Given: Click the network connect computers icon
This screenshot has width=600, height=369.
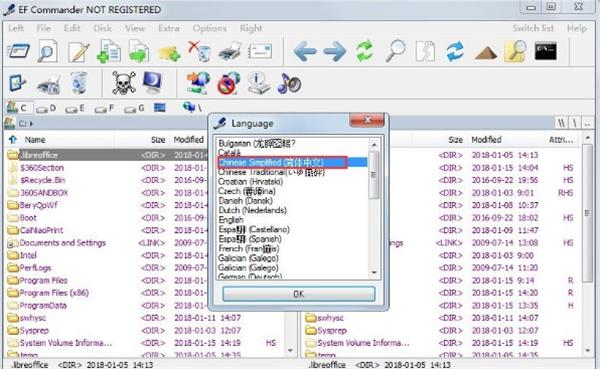Looking at the screenshot, I should pos(198,83).
